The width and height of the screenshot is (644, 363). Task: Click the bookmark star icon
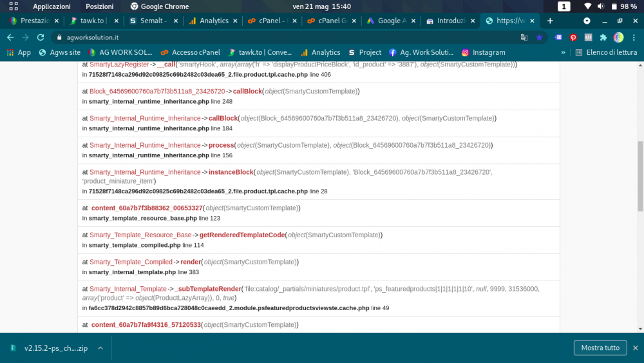[x=539, y=37]
